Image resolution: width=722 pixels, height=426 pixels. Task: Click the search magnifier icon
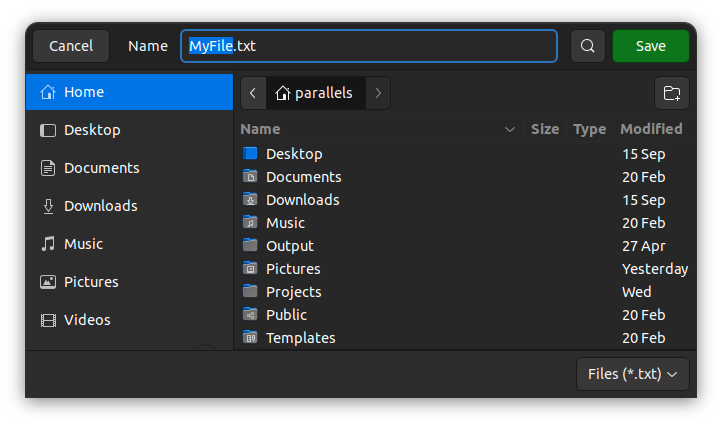click(x=588, y=46)
